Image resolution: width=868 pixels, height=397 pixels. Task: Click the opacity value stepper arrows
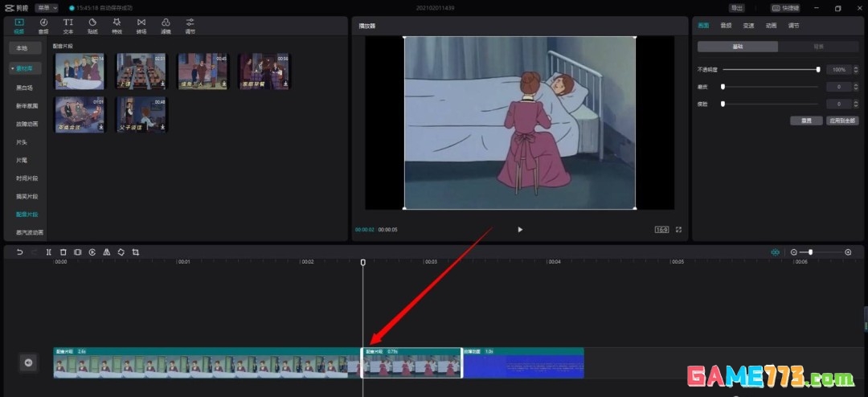pos(856,70)
